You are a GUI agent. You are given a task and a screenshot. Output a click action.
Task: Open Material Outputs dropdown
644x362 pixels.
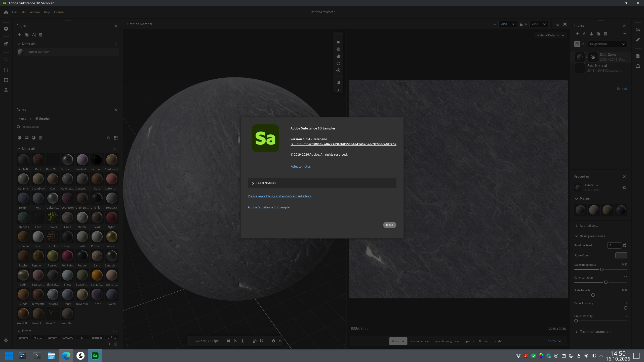tap(550, 35)
